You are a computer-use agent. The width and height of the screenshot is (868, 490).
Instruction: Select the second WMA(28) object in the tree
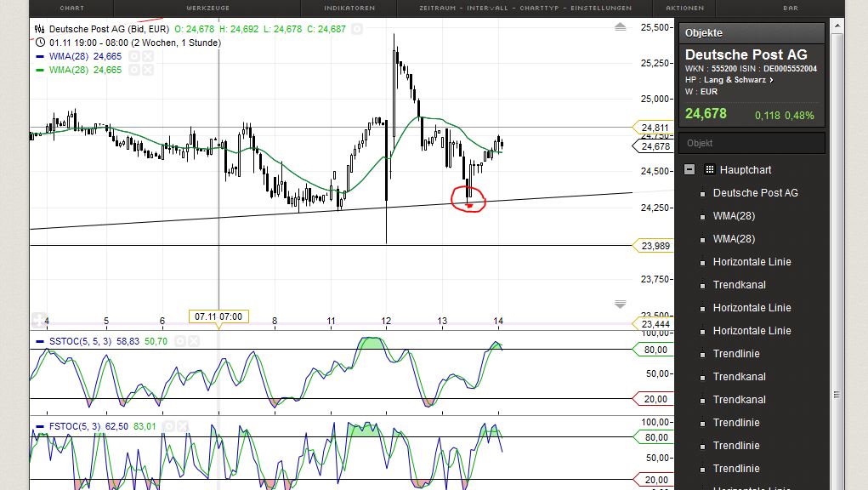pos(734,239)
